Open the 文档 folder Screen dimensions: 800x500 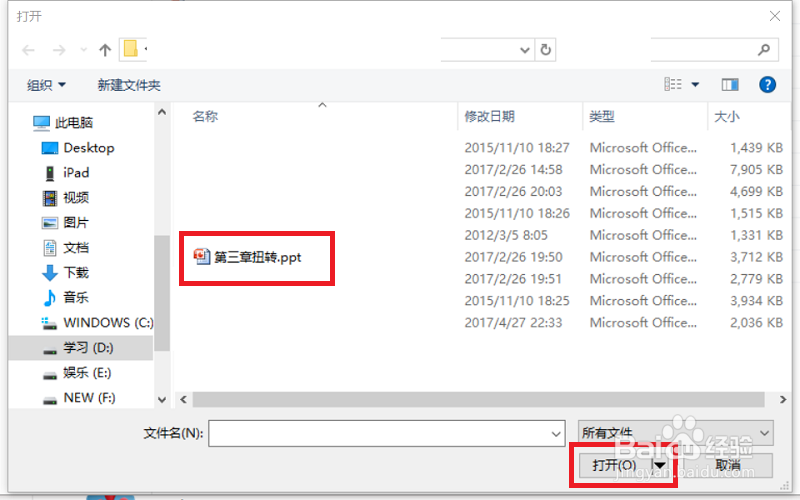point(65,247)
